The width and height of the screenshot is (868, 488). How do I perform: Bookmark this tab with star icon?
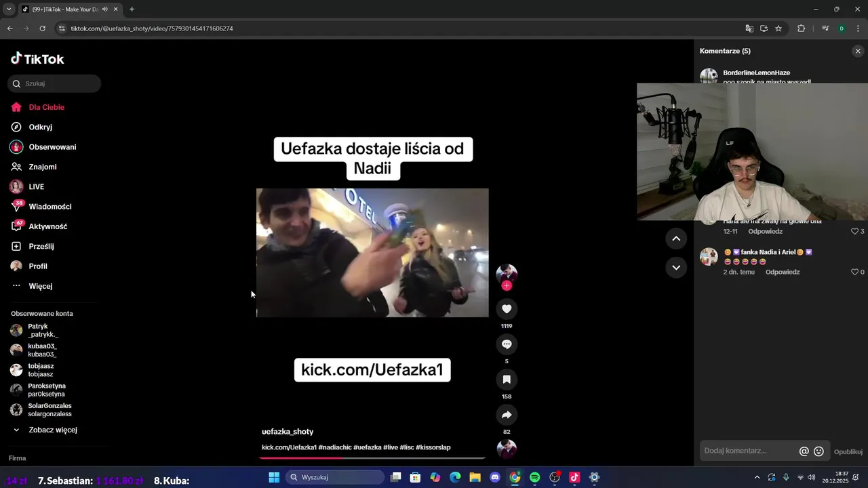(778, 28)
